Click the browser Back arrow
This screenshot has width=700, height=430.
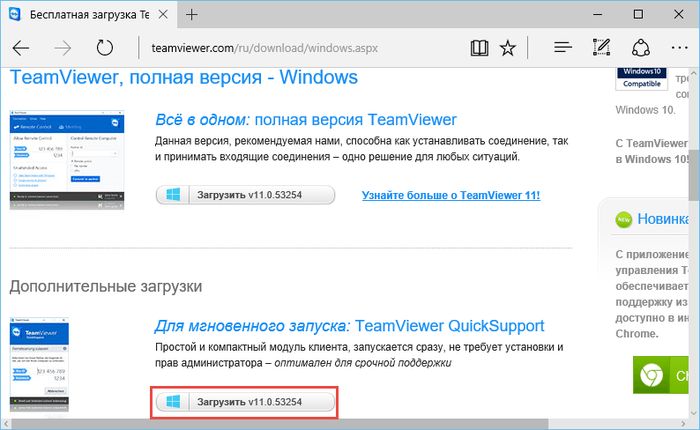(x=21, y=48)
